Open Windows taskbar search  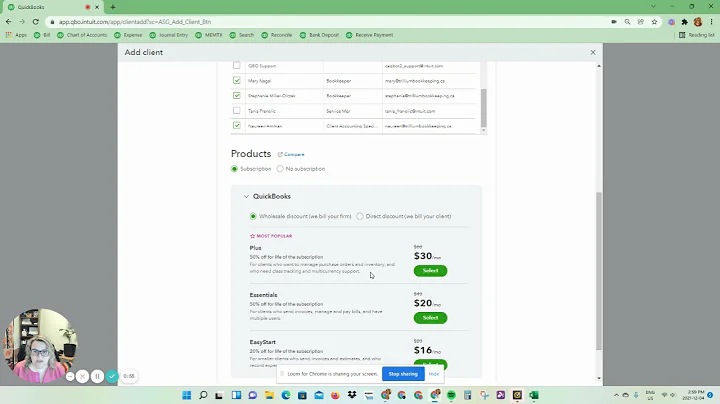[203, 395]
